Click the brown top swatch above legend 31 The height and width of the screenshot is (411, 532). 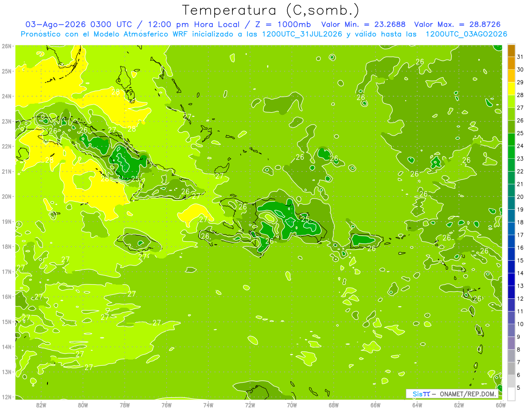(511, 51)
